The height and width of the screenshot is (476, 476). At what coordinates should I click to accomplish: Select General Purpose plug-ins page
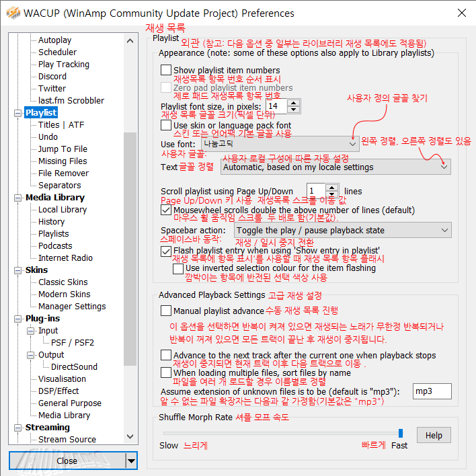click(70, 403)
